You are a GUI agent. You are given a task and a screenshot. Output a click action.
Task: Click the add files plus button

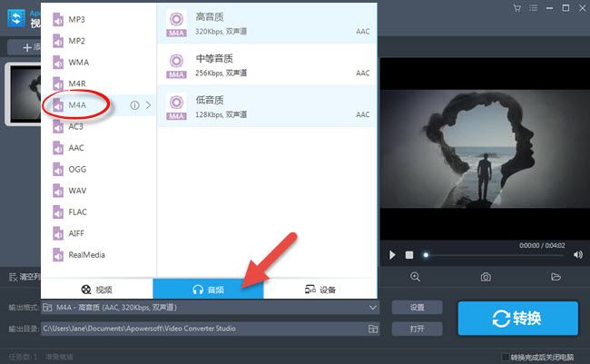tap(25, 47)
